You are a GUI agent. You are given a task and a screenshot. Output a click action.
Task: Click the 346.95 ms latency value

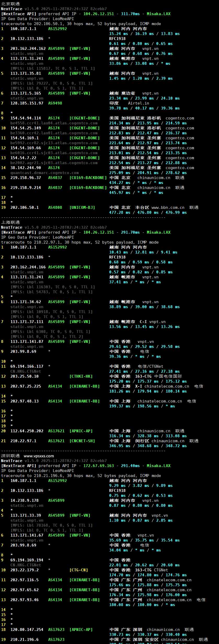tap(120, 446)
